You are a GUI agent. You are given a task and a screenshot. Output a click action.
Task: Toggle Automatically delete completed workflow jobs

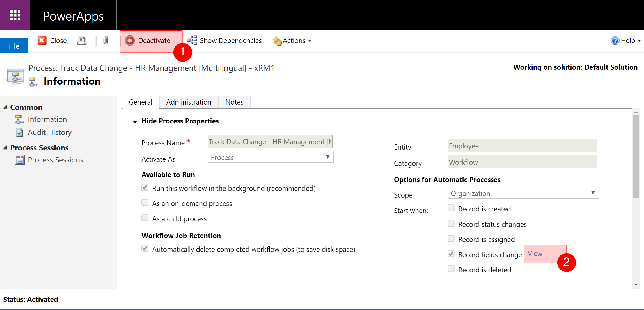(x=145, y=248)
